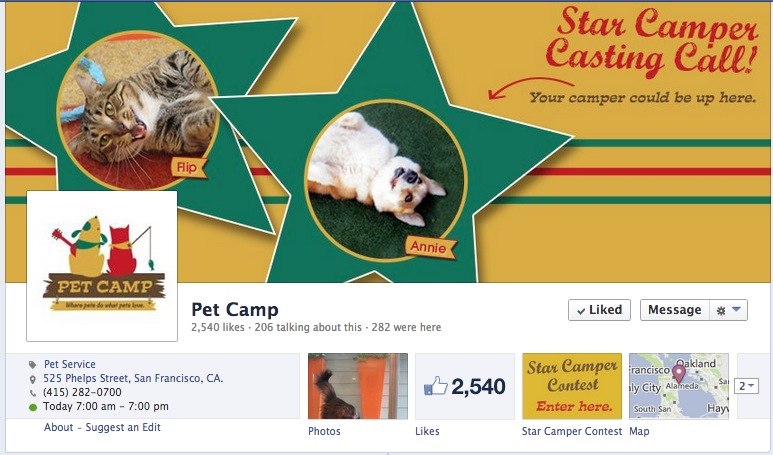The image size is (773, 455).
Task: Click the gear settings icon beside Message
Action: [721, 311]
